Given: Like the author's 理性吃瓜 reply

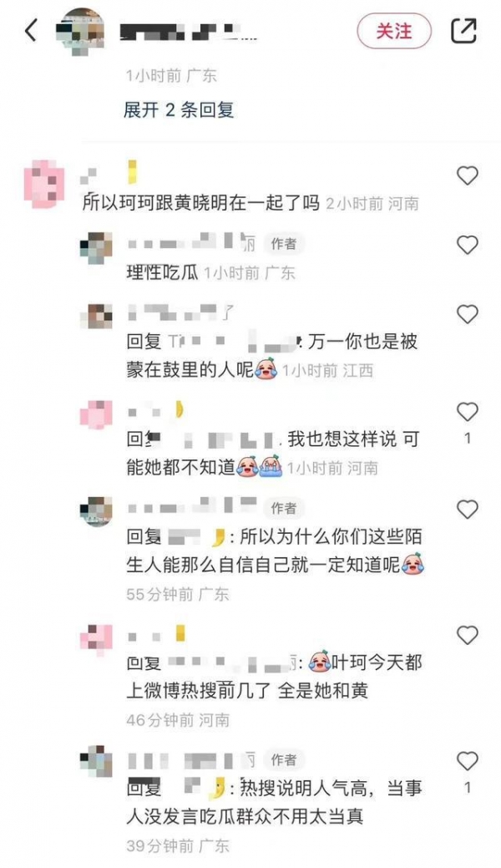Looking at the screenshot, I should coord(468,245).
